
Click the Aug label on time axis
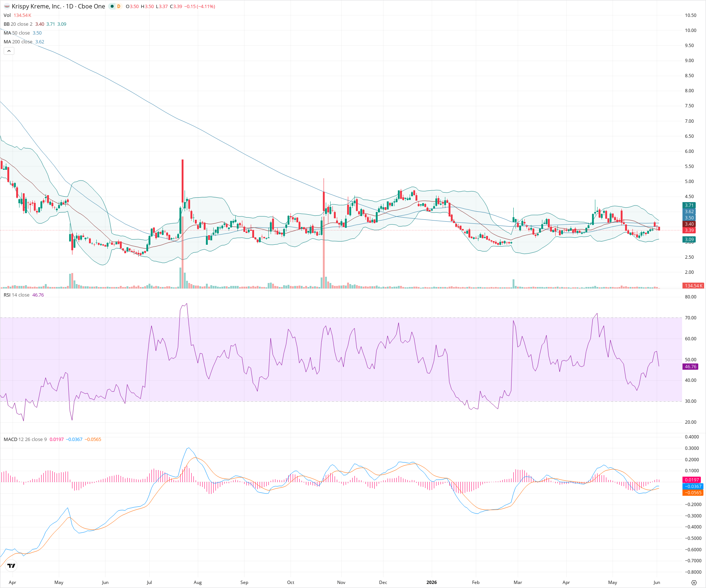[x=198, y=582]
